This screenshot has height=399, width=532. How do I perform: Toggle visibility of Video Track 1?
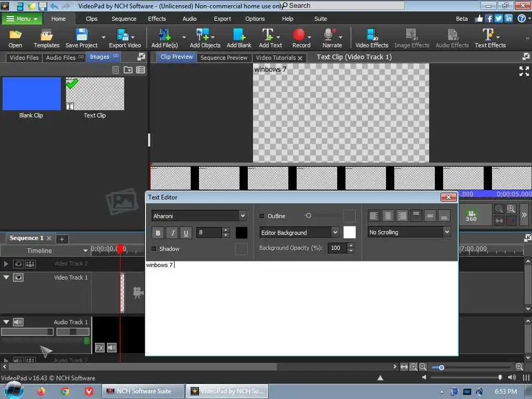point(18,277)
